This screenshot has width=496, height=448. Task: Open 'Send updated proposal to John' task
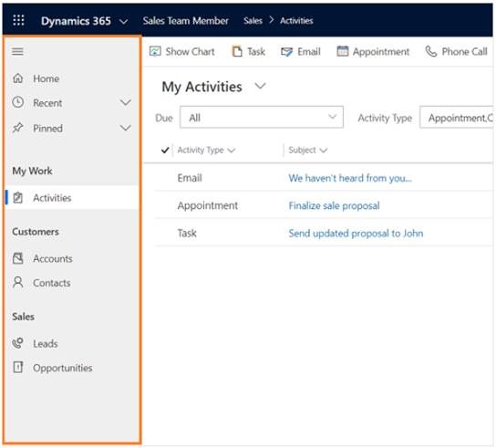(x=356, y=234)
